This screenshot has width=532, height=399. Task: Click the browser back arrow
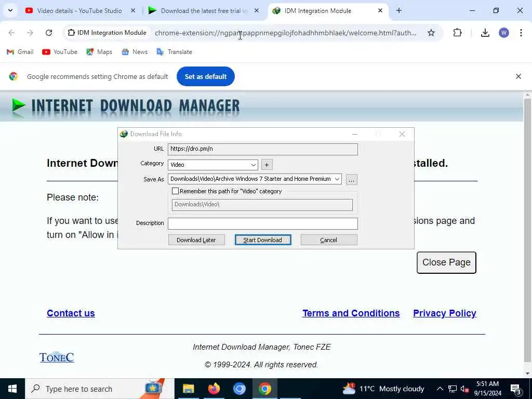[11, 33]
